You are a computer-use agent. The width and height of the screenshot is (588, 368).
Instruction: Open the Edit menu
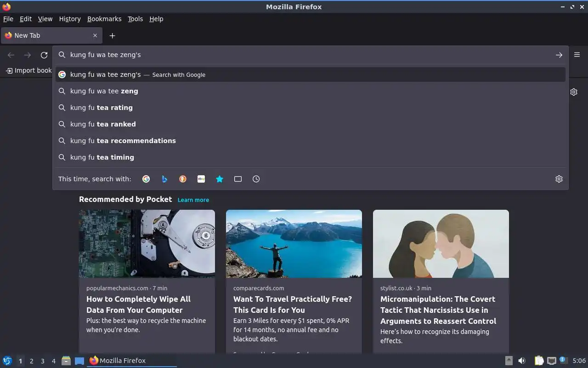pyautogui.click(x=26, y=19)
